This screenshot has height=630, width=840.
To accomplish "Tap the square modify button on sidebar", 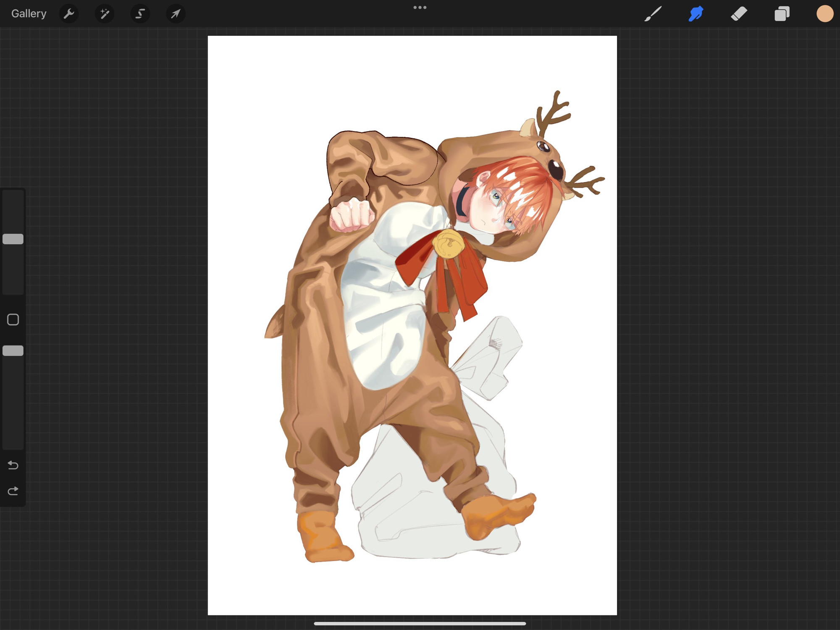I will (x=13, y=319).
